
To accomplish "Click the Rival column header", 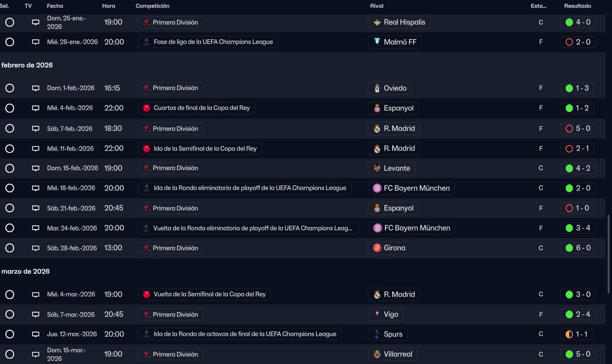I will pos(377,6).
